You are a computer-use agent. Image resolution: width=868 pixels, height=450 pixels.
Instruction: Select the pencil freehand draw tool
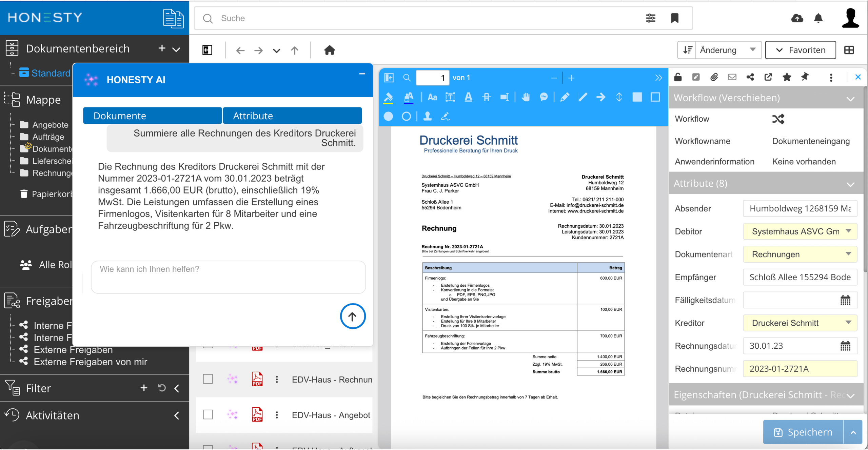(565, 98)
